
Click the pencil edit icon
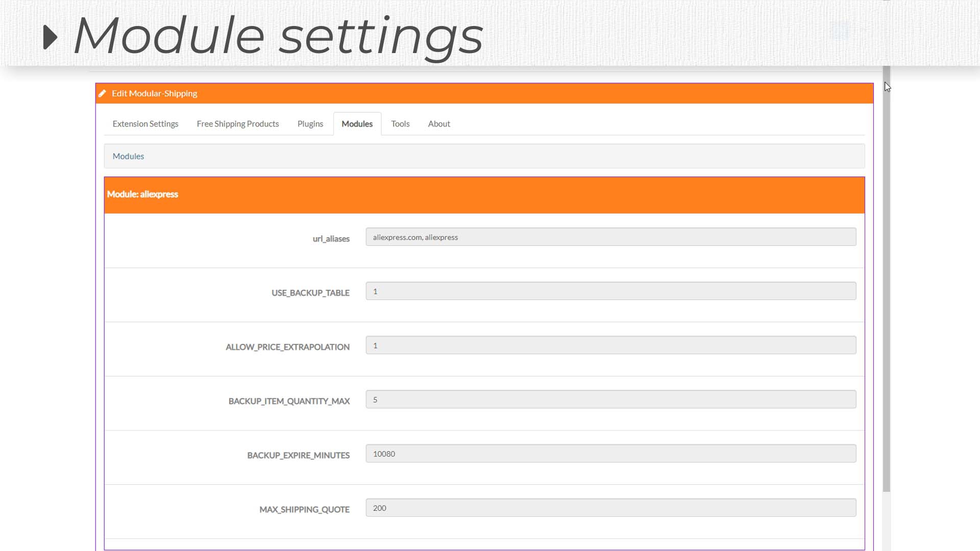pyautogui.click(x=103, y=93)
